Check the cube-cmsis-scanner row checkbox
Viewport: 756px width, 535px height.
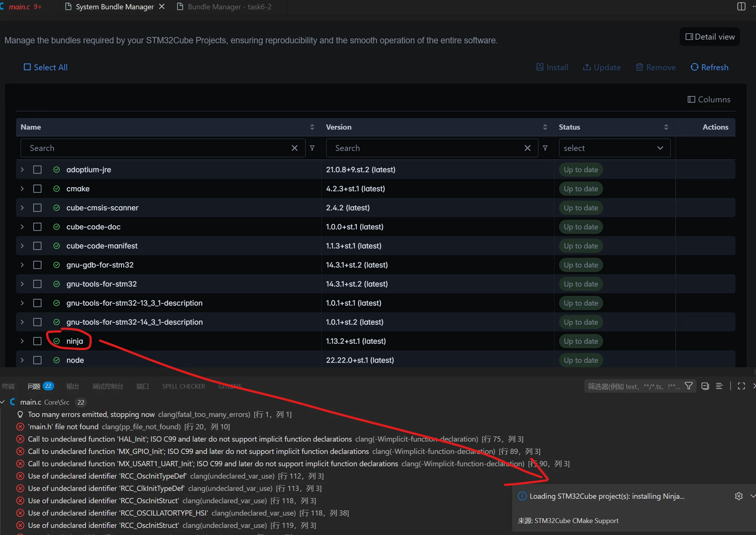point(37,208)
